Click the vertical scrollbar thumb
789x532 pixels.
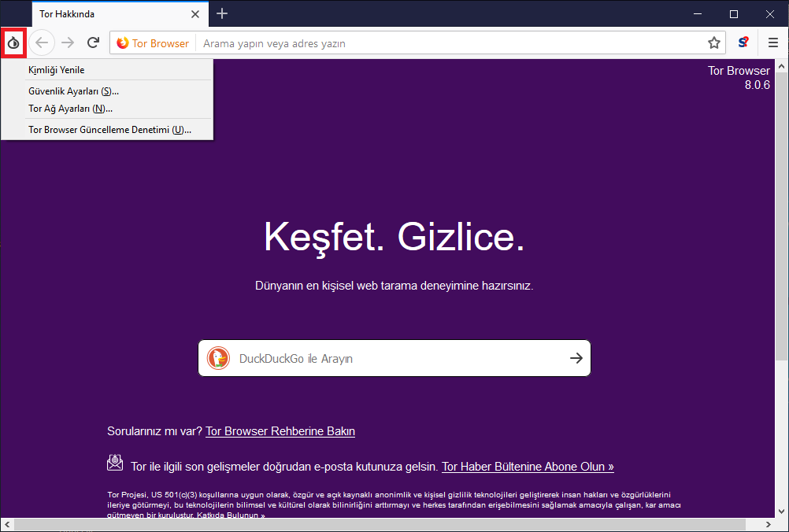[781, 216]
